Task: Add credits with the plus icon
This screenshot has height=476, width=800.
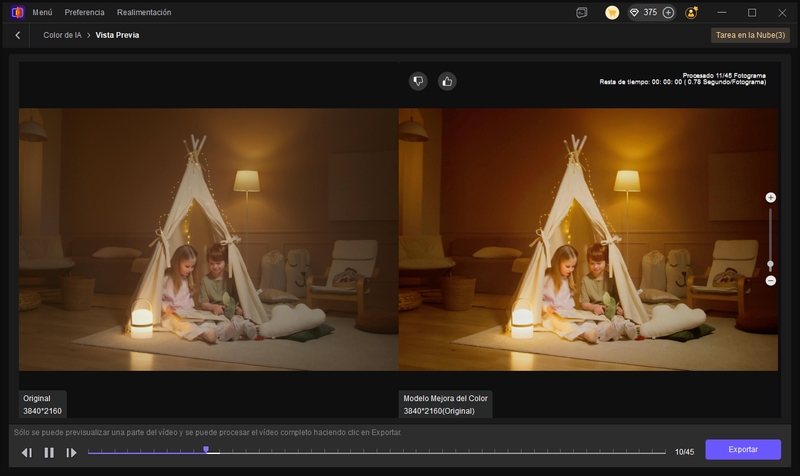Action: point(668,12)
